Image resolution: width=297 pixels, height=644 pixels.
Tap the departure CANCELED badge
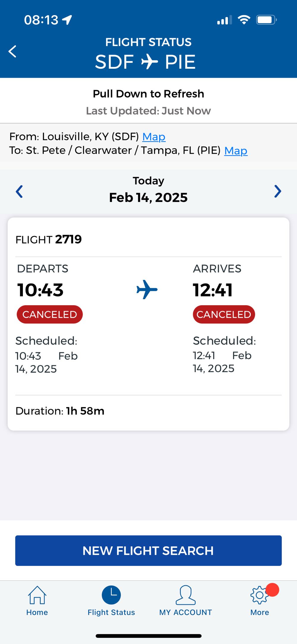pyautogui.click(x=50, y=314)
